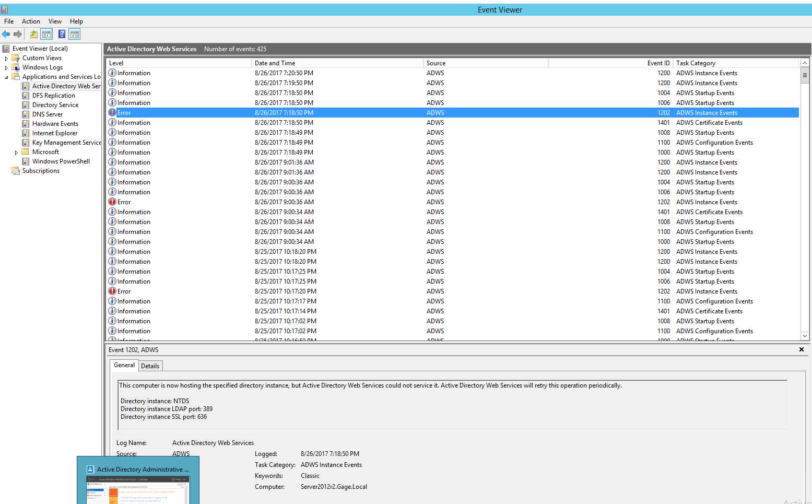Open the Subscriptions node icon
The width and height of the screenshot is (812, 504).
coord(15,170)
